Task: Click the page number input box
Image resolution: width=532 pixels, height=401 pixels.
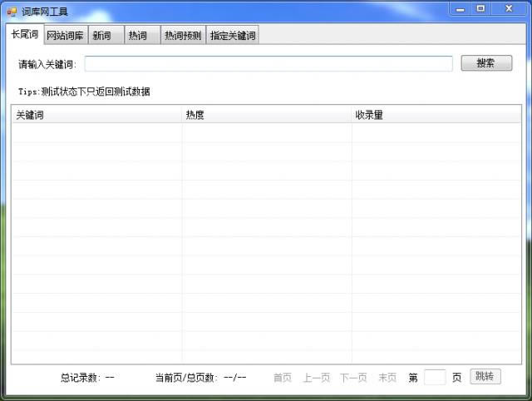Action: pos(435,378)
